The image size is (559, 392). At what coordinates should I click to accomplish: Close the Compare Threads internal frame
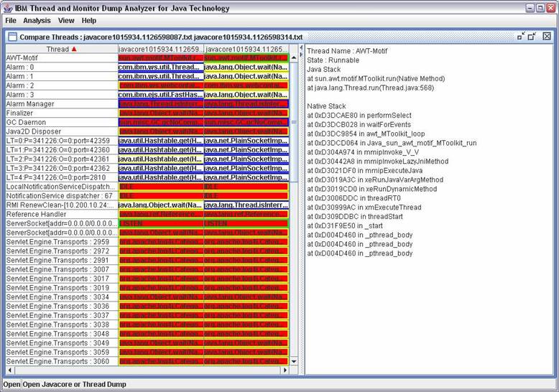pyautogui.click(x=547, y=36)
